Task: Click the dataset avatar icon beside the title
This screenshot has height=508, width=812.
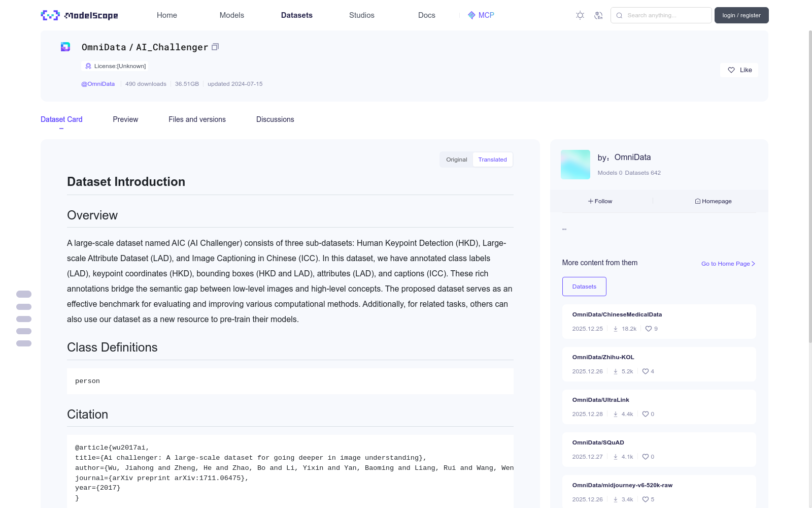Action: (x=65, y=47)
